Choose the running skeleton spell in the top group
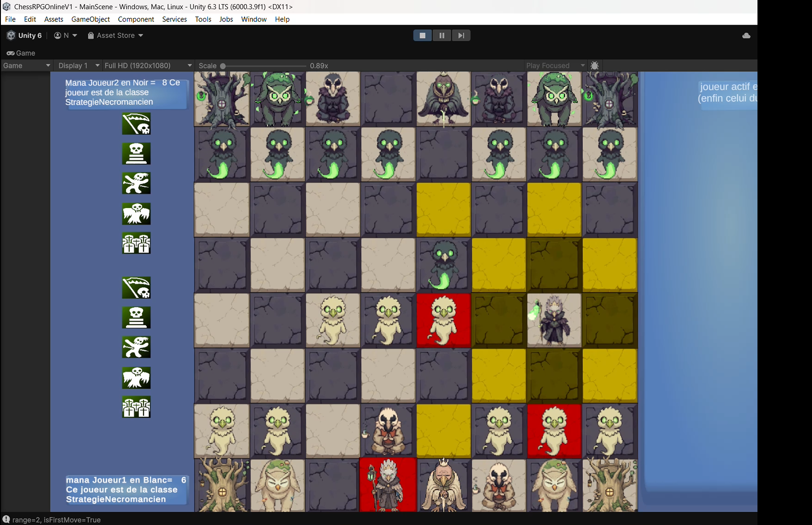 pyautogui.click(x=136, y=183)
